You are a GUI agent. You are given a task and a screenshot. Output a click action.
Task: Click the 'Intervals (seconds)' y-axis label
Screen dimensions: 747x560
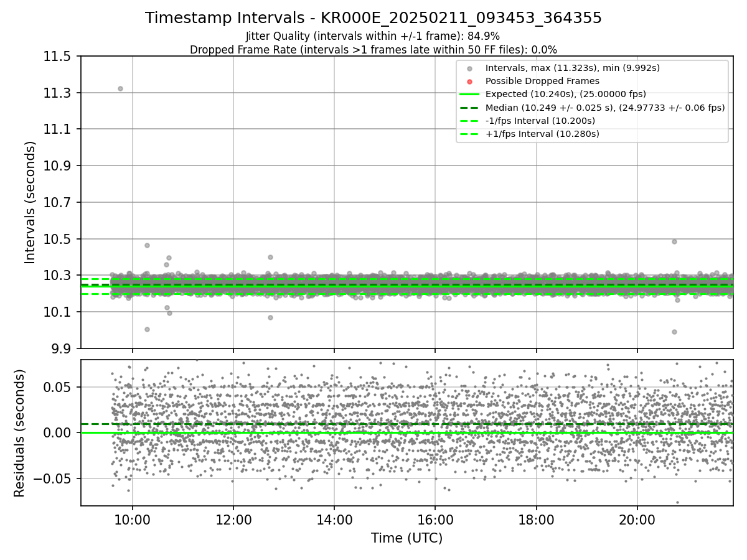[31, 202]
